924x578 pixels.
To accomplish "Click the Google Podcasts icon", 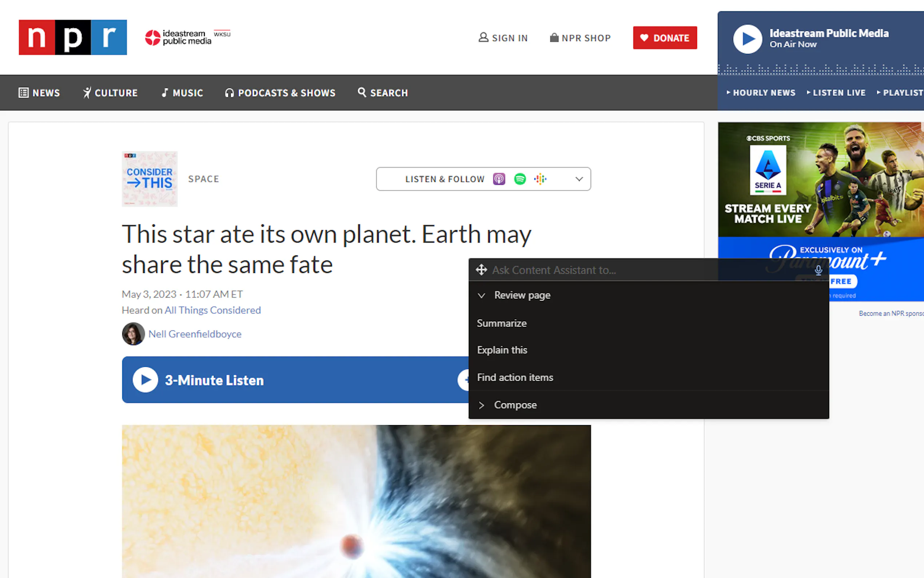I will [x=540, y=179].
